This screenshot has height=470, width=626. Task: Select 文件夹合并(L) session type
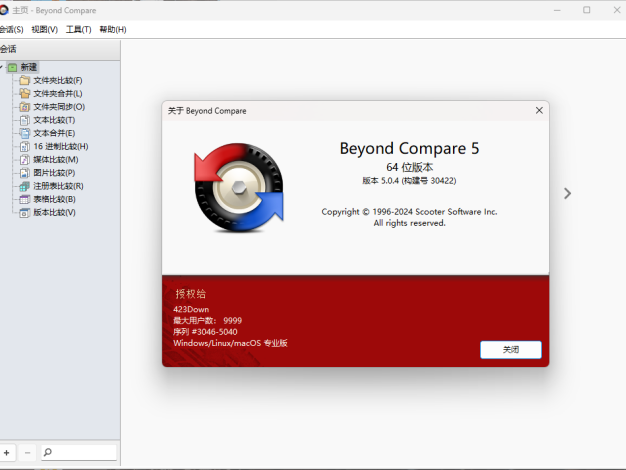click(x=58, y=93)
